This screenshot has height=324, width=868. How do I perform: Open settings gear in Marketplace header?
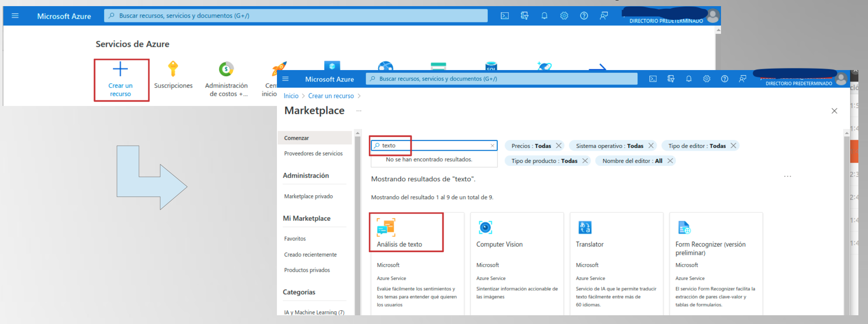707,79
